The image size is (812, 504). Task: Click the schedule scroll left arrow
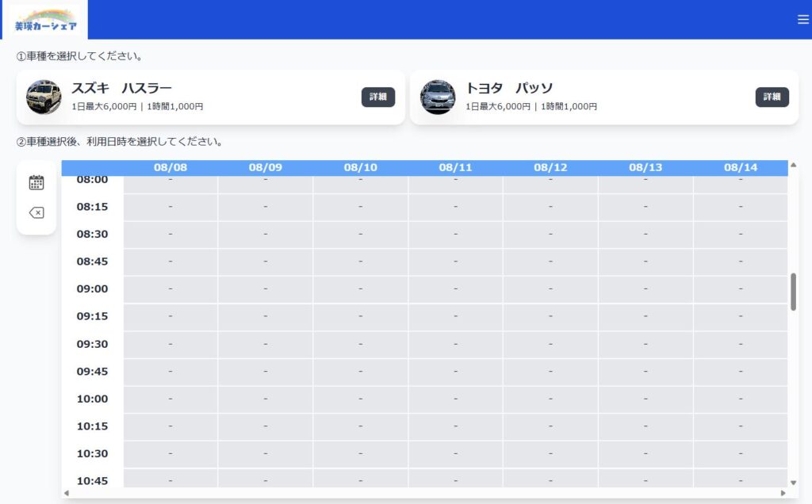67,493
